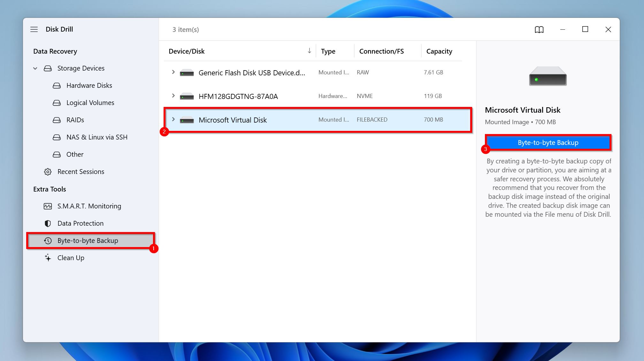
Task: Select Hardware Disks in sidebar
Action: 89,85
